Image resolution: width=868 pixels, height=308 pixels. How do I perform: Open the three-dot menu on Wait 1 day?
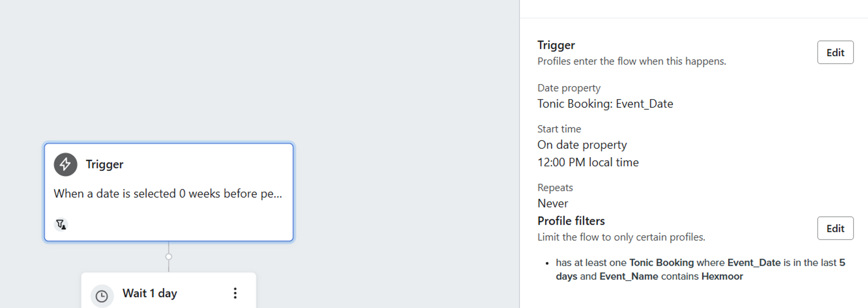[x=235, y=293]
